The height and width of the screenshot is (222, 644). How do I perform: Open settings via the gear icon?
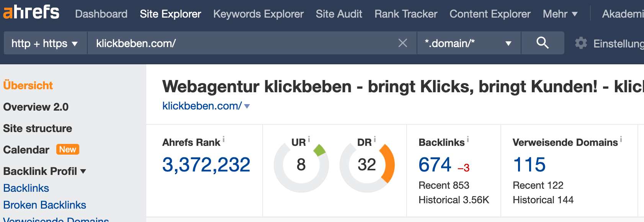581,43
